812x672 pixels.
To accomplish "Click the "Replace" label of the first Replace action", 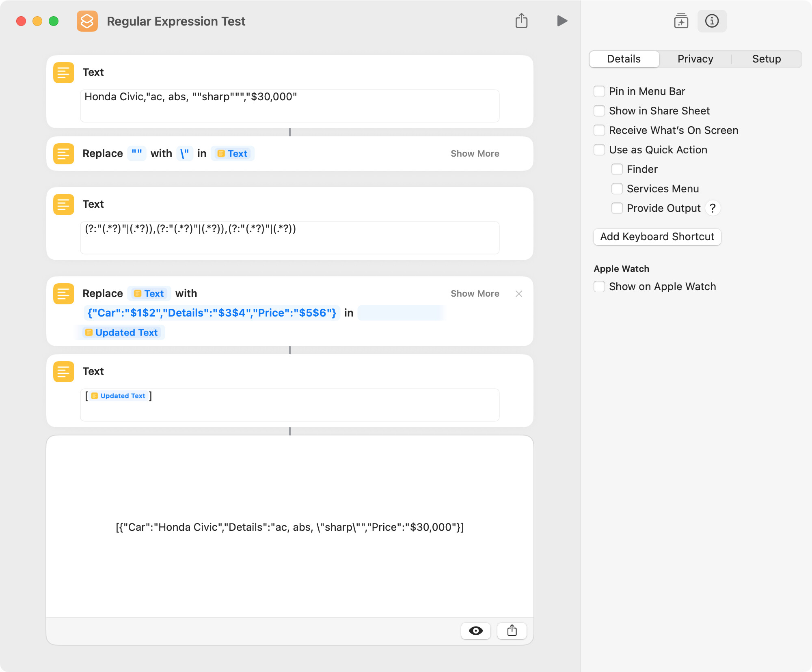I will click(103, 154).
